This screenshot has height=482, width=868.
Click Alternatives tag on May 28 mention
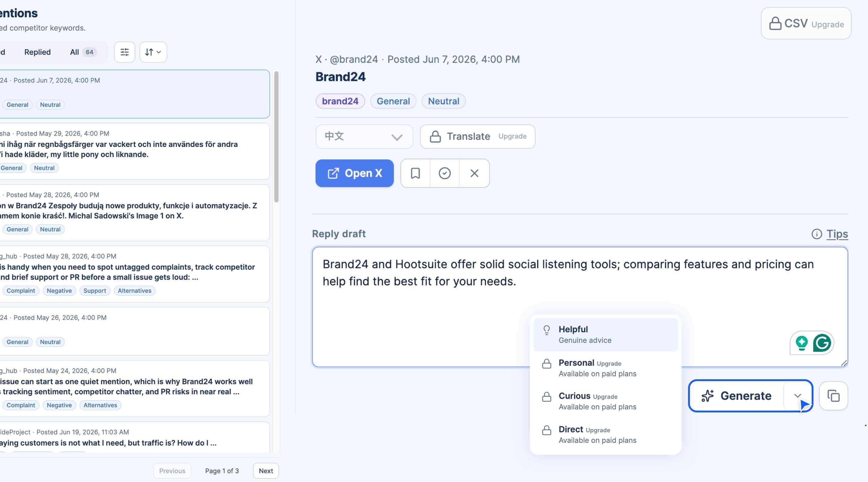point(134,291)
